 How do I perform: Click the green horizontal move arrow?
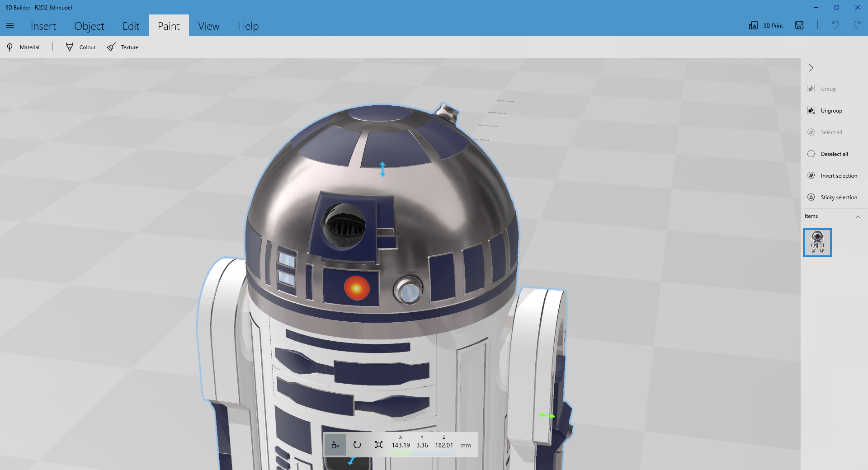tap(547, 415)
